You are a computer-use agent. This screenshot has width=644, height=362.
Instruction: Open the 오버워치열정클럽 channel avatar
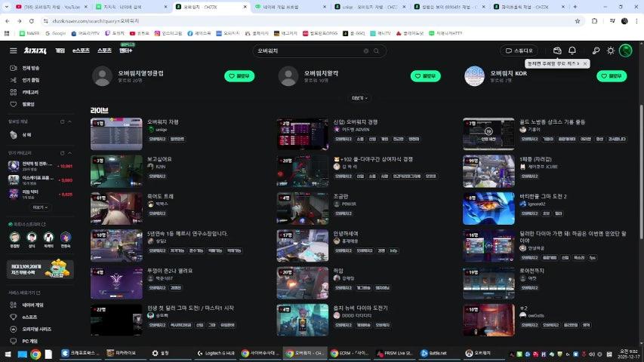pos(102,76)
